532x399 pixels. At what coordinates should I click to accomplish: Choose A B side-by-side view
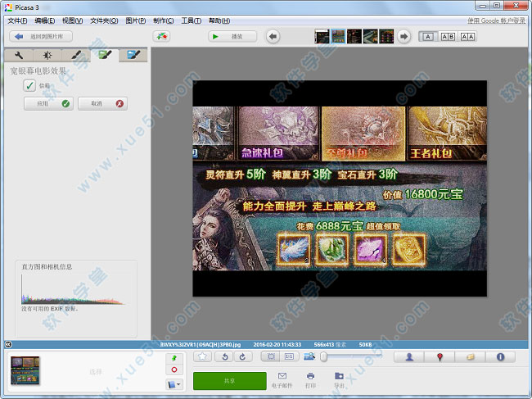click(448, 37)
